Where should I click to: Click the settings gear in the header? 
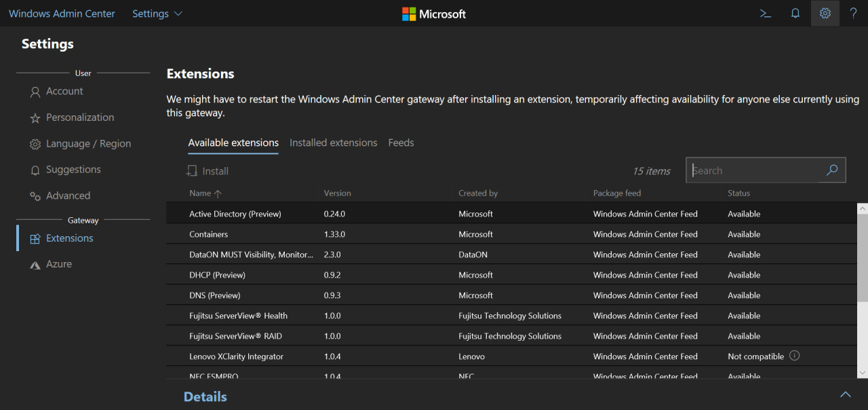pyautogui.click(x=825, y=14)
